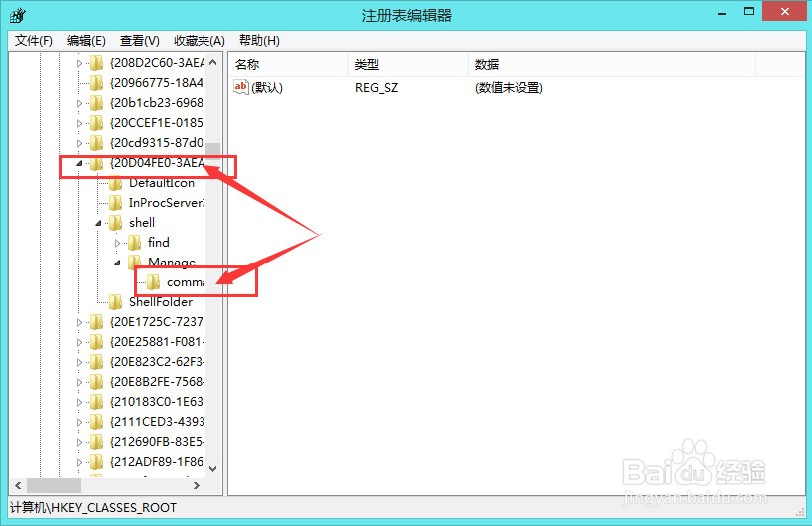
Task: Open the 文件(F) menu
Action: point(34,40)
